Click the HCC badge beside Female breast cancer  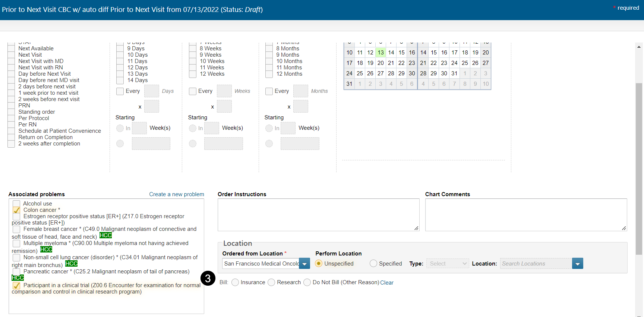[105, 235]
